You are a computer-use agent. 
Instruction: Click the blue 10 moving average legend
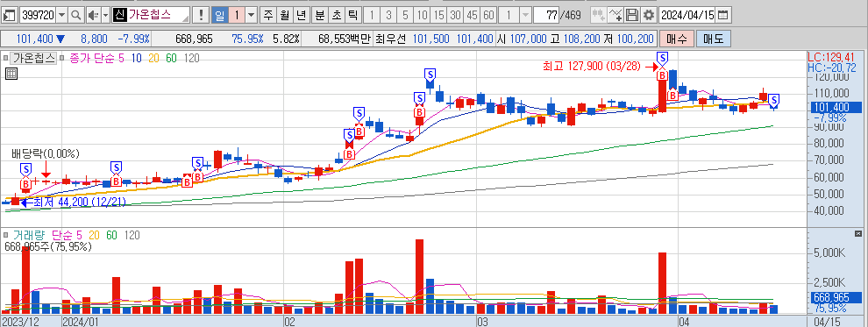click(136, 58)
